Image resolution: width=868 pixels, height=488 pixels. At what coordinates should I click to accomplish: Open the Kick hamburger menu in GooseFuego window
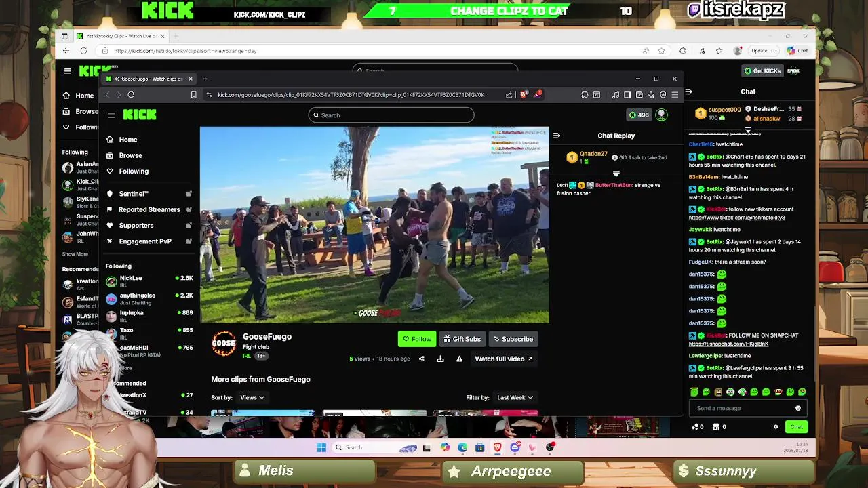click(111, 115)
